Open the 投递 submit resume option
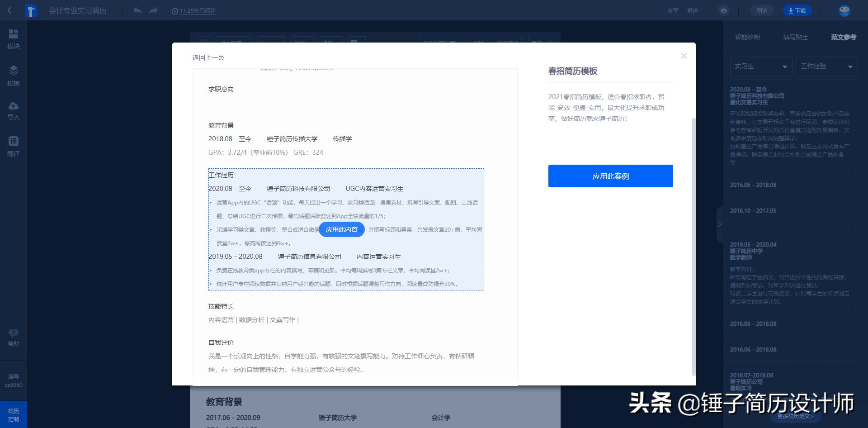Image resolution: width=868 pixels, height=428 pixels. (693, 11)
